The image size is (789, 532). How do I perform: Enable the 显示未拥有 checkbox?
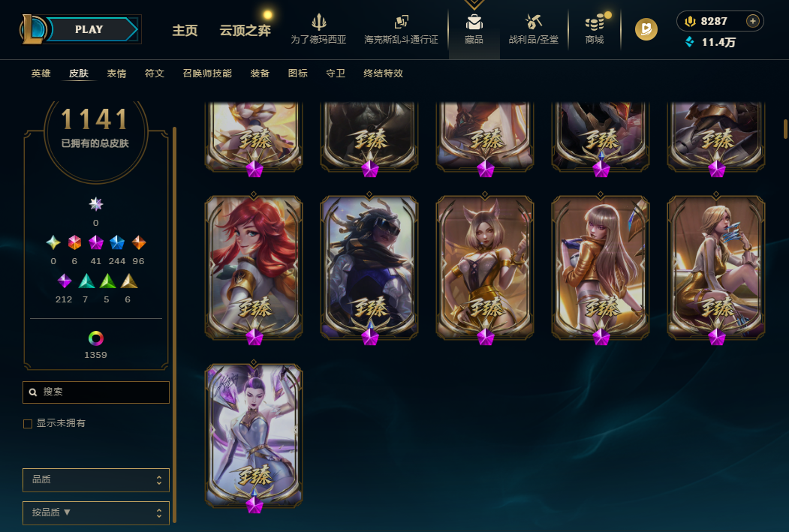click(28, 424)
